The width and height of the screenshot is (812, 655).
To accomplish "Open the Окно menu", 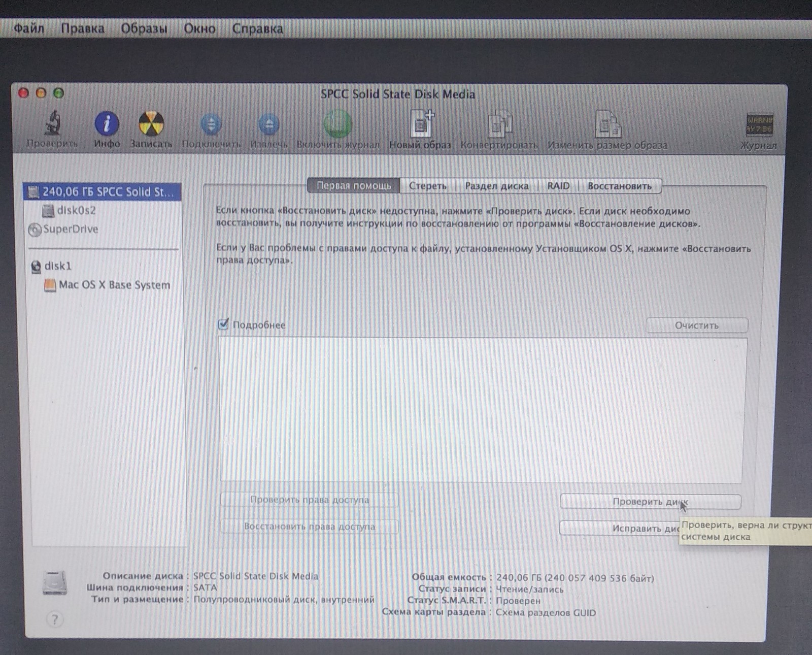I will (199, 28).
